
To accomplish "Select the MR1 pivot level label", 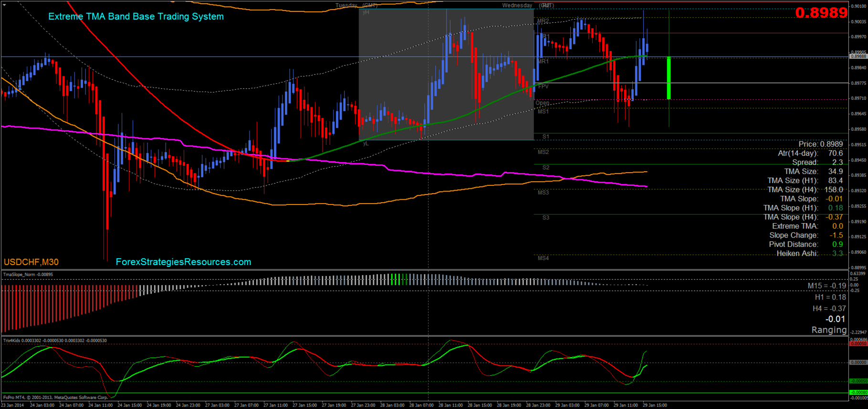I will tap(543, 61).
